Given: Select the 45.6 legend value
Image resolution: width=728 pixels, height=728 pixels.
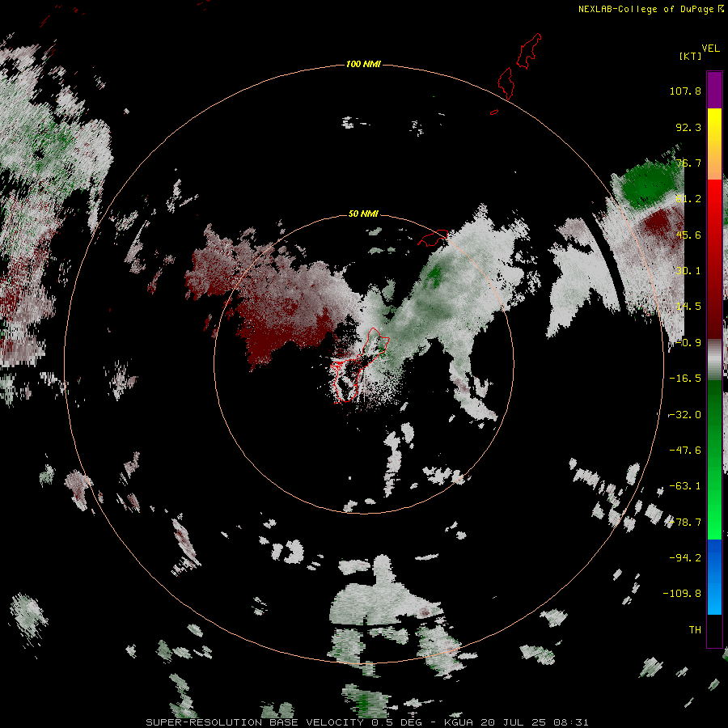Looking at the screenshot, I should click(x=688, y=235).
